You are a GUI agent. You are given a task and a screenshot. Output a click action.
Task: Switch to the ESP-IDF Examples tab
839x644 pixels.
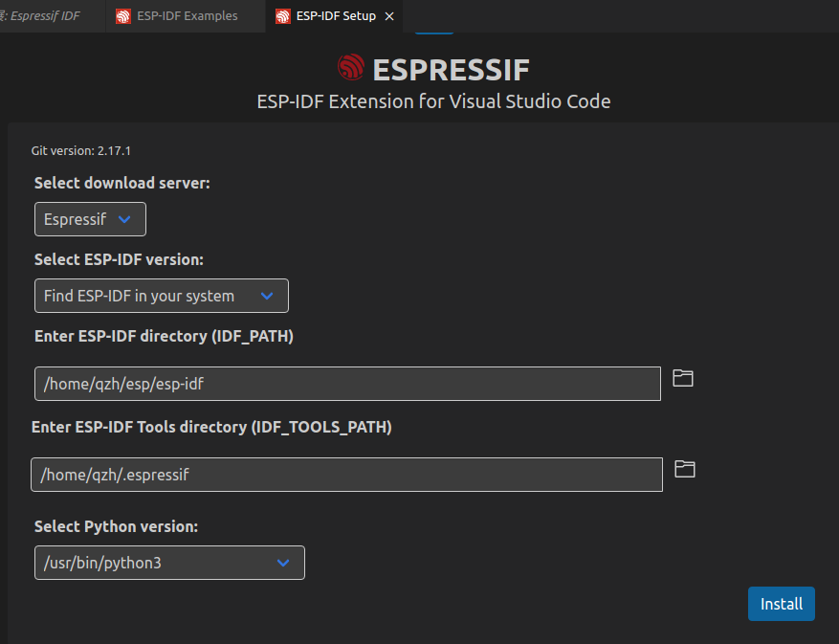coord(186,16)
